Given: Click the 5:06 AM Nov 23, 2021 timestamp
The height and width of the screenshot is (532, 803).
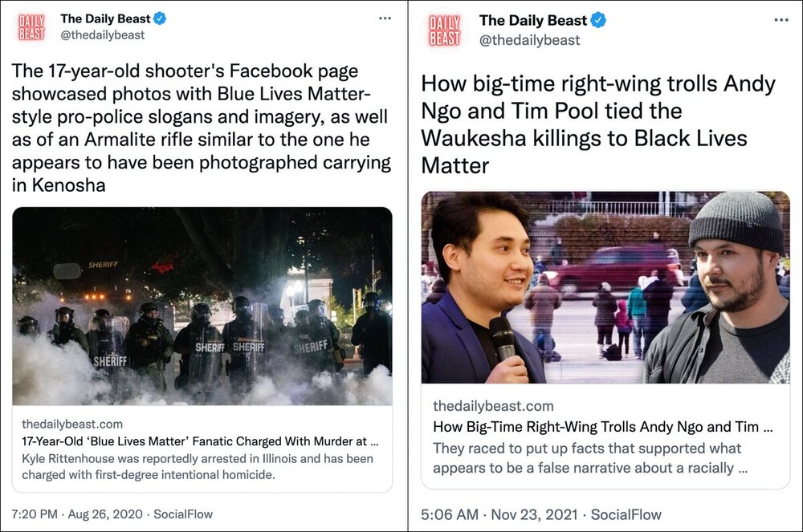Looking at the screenshot, I should point(499,514).
